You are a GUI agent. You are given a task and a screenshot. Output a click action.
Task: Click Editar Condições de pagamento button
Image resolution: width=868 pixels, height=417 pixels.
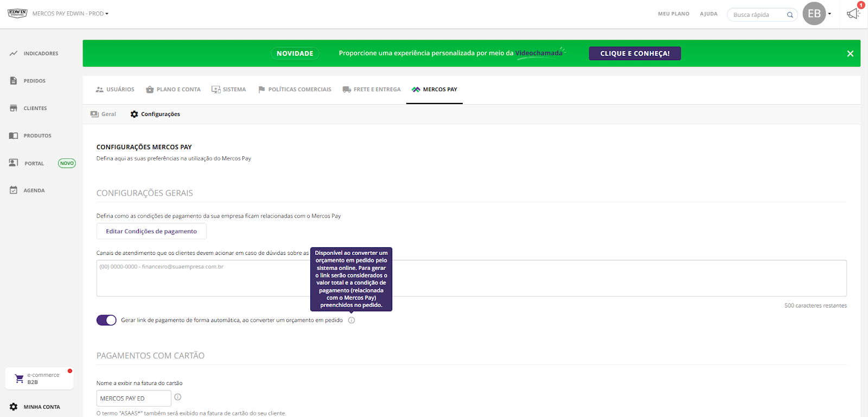click(x=151, y=231)
